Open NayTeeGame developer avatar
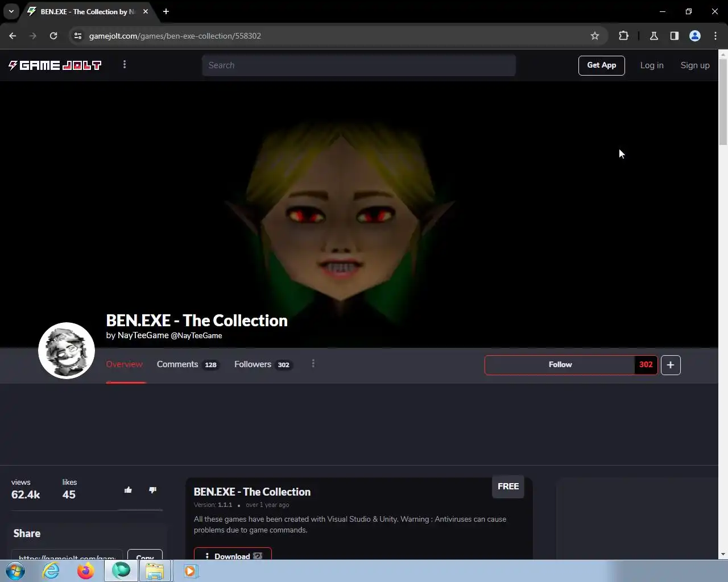Viewport: 728px width, 582px height. tap(67, 351)
